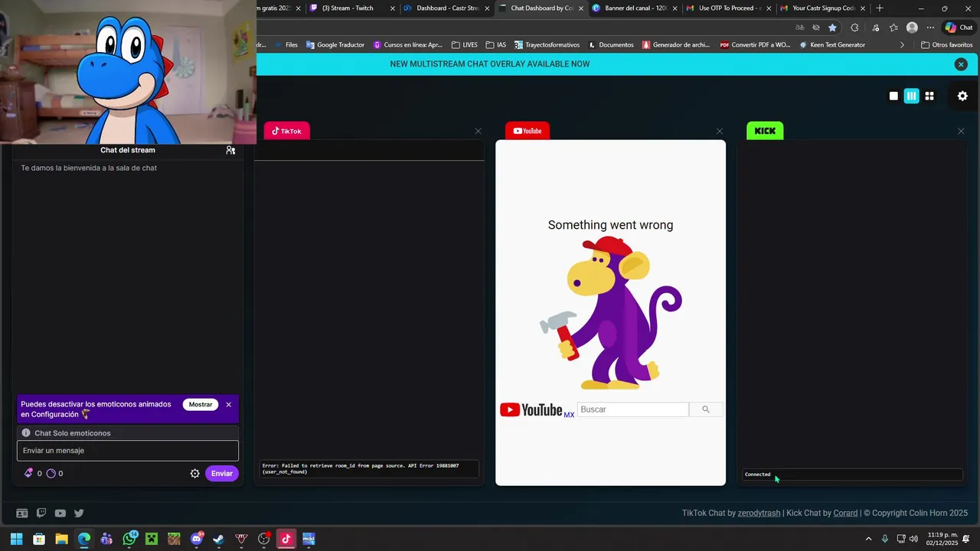Click the favorite star in address bar
This screenshot has width=980, height=551.
(832, 28)
